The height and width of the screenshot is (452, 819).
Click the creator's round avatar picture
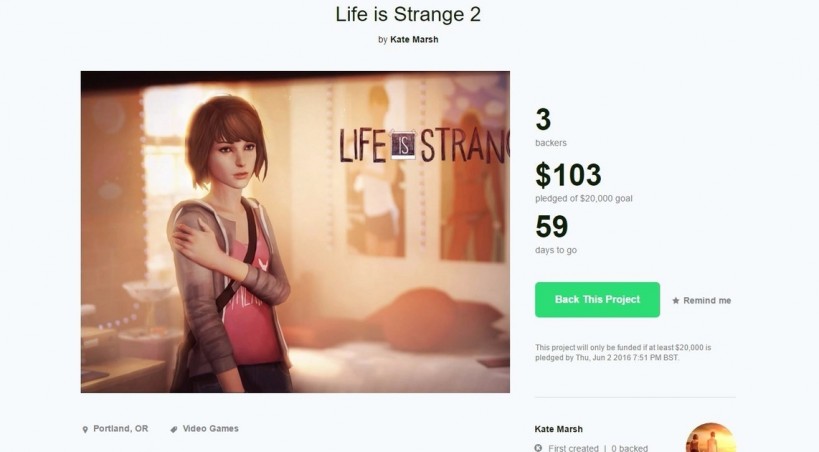tap(710, 440)
